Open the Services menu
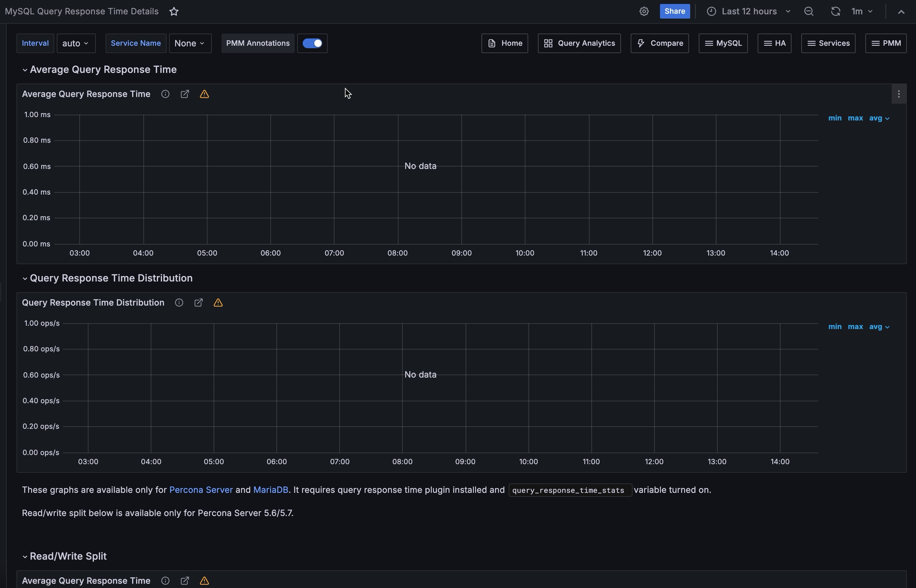Image resolution: width=916 pixels, height=588 pixels. pos(828,43)
